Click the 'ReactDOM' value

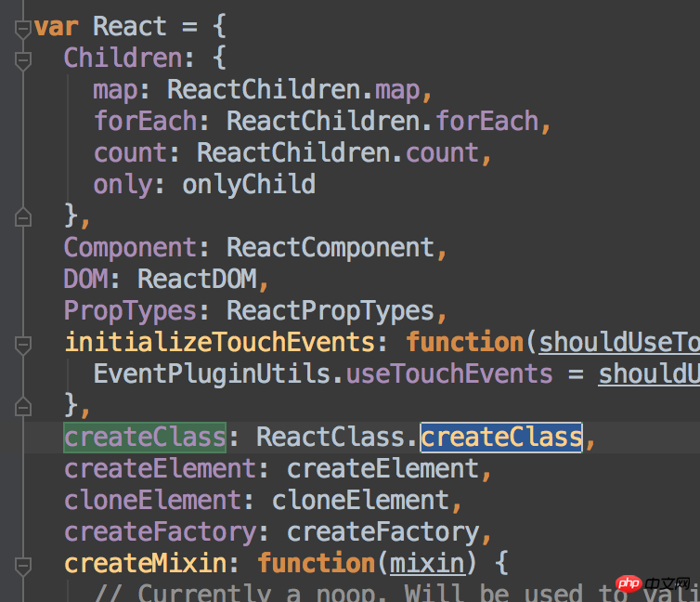click(x=197, y=279)
